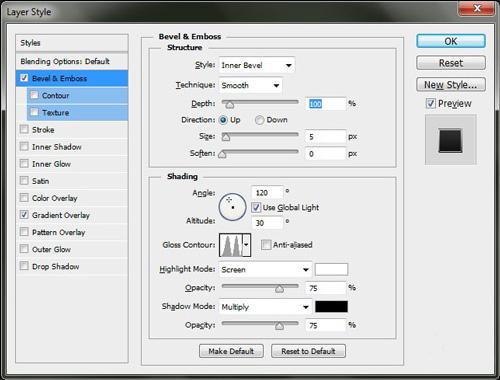Toggle Use Global Light checkbox
500x380 pixels.
(x=256, y=207)
